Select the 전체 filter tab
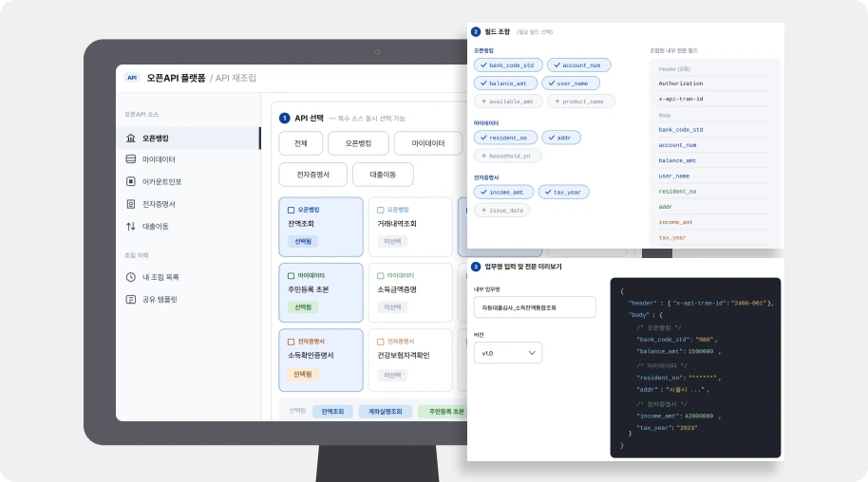The height and width of the screenshot is (482, 868). coord(301,143)
